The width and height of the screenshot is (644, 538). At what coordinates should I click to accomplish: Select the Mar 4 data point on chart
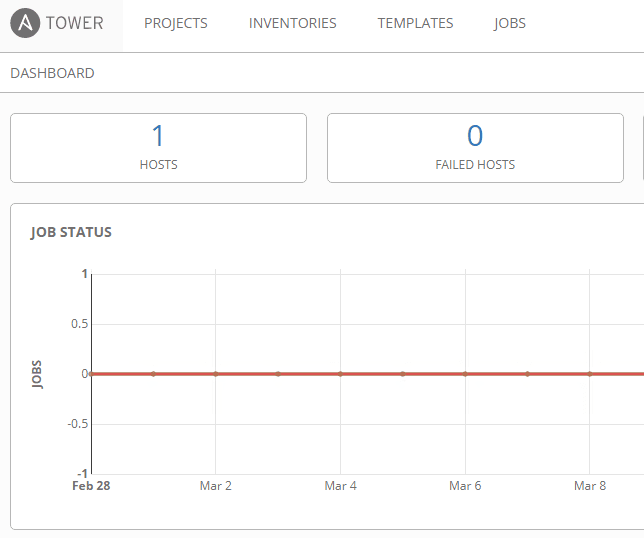point(340,374)
